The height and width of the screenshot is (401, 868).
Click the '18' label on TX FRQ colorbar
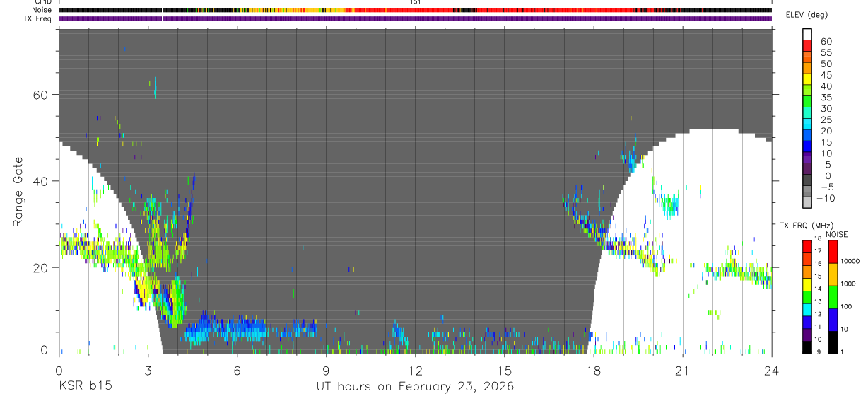[817, 239]
